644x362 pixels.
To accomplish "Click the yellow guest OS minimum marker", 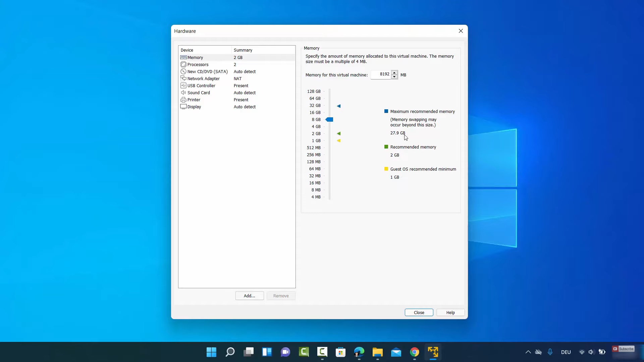I will point(339,141).
